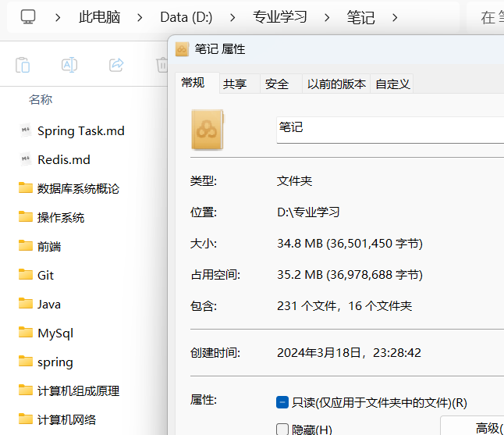
Task: Select the 前端 folder name
Action: click(x=49, y=247)
